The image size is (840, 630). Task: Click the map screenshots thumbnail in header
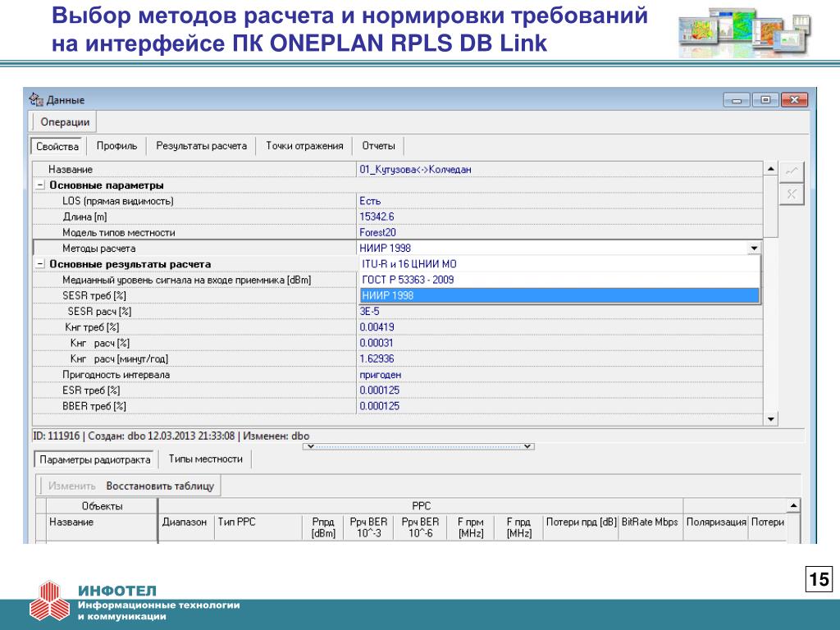[743, 33]
